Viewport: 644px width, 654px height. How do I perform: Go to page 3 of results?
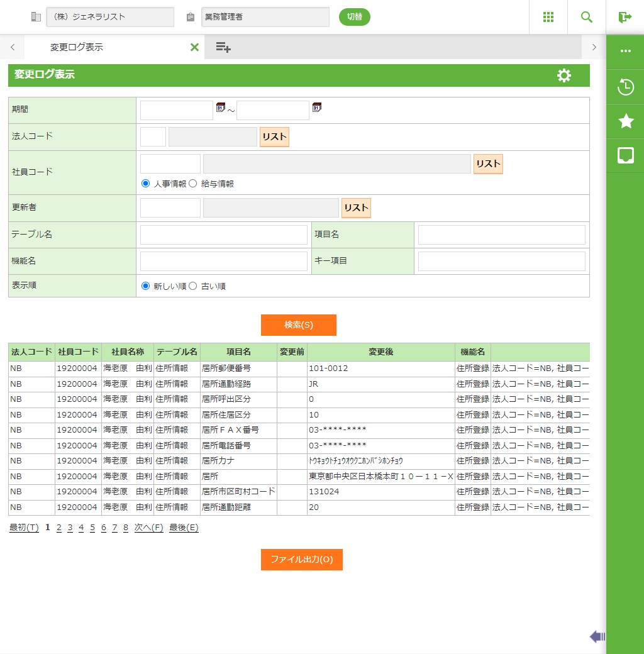pyautogui.click(x=70, y=528)
